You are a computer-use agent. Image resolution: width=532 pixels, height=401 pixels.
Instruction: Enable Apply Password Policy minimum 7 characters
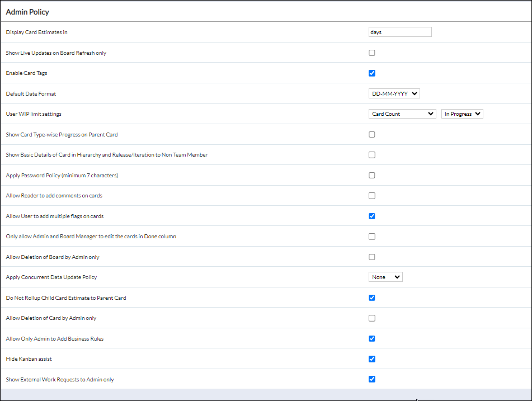[x=372, y=175]
